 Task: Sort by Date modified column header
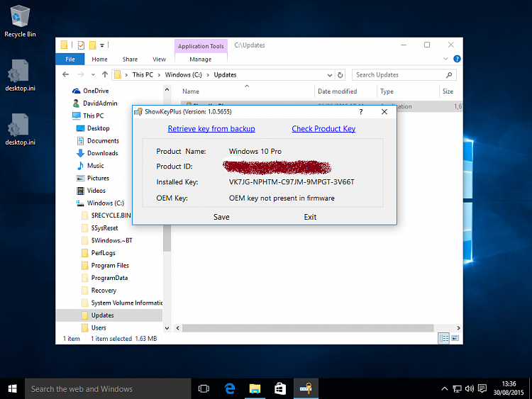(x=337, y=91)
